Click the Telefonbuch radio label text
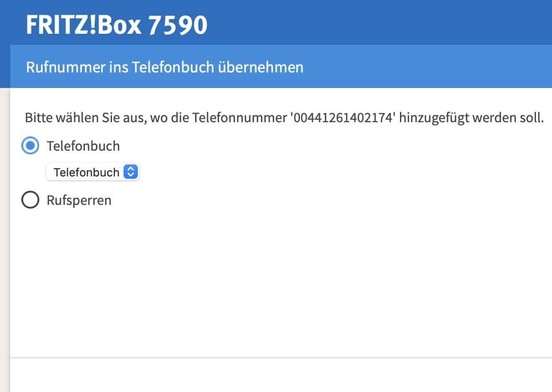 coord(83,146)
